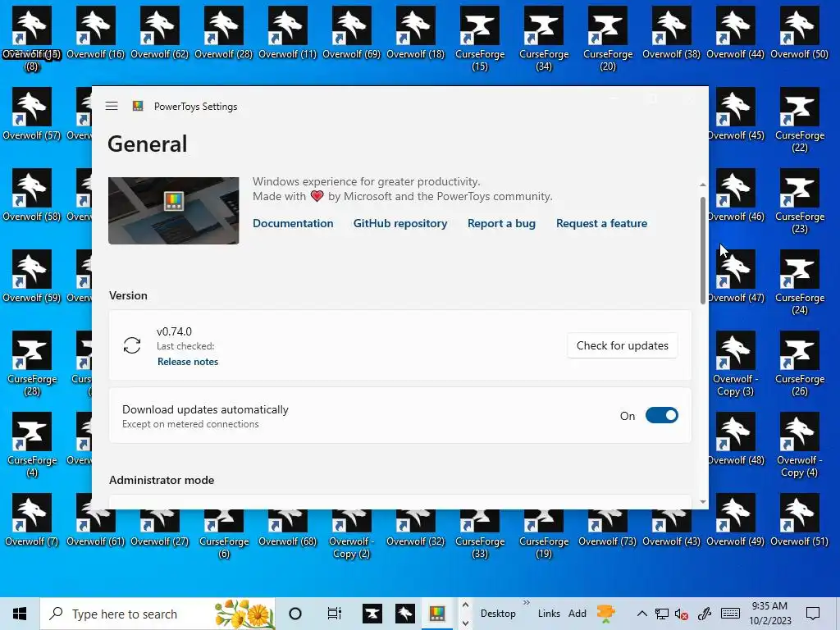Select the Overwolf (47) desktop shortcut
This screenshot has height=630, width=840.
[735, 276]
